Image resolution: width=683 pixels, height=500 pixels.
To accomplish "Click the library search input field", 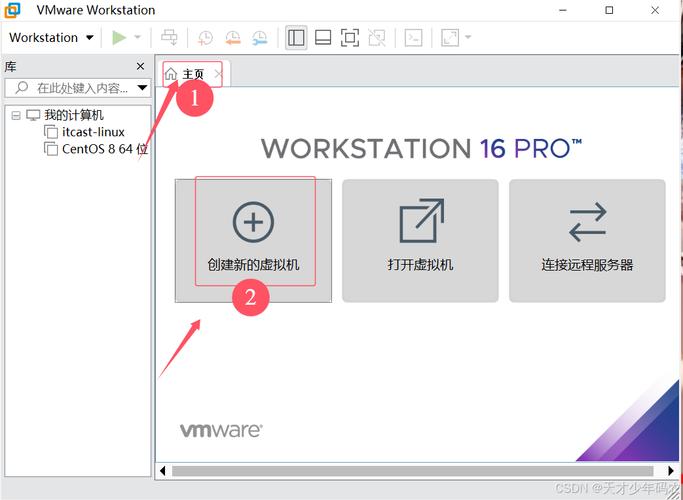I will (78, 88).
